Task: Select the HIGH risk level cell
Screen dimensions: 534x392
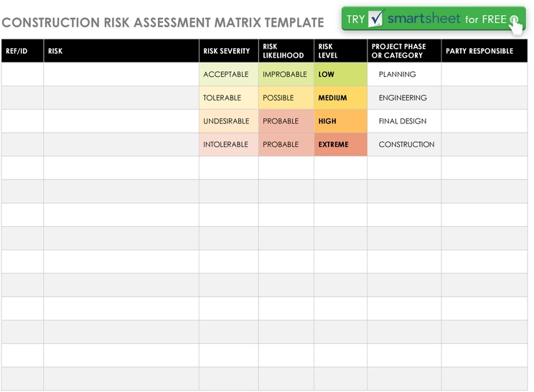Action: [x=340, y=121]
